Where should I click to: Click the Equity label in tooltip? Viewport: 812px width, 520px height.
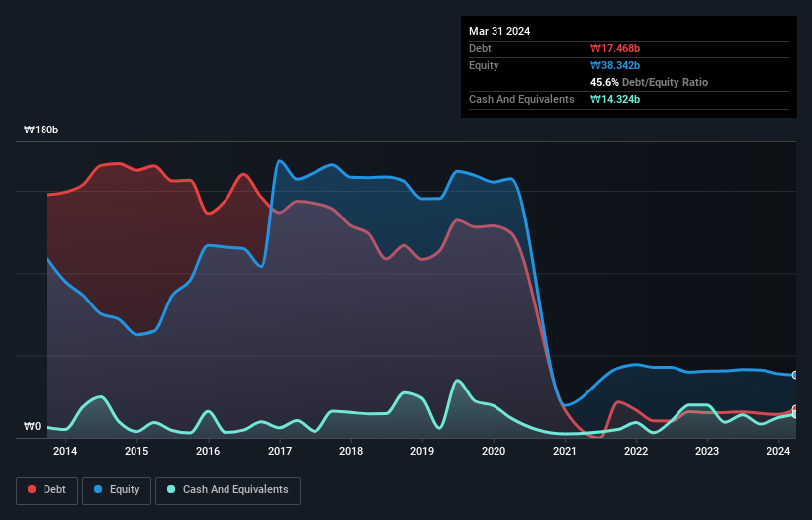pos(484,65)
